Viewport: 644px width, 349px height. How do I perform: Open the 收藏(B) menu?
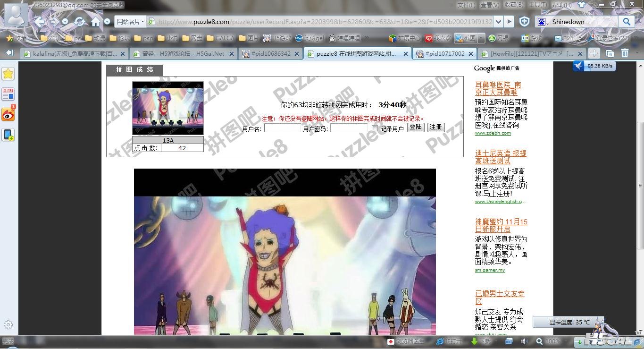[514, 5]
